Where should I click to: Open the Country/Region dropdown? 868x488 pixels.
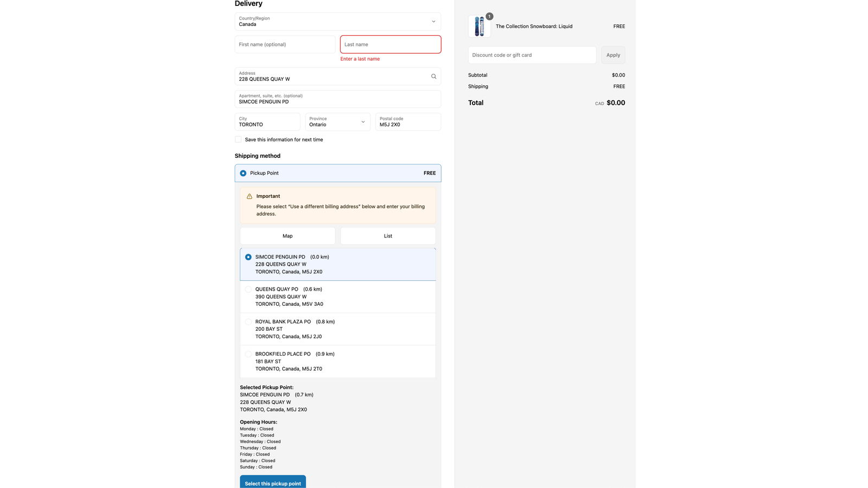point(337,22)
